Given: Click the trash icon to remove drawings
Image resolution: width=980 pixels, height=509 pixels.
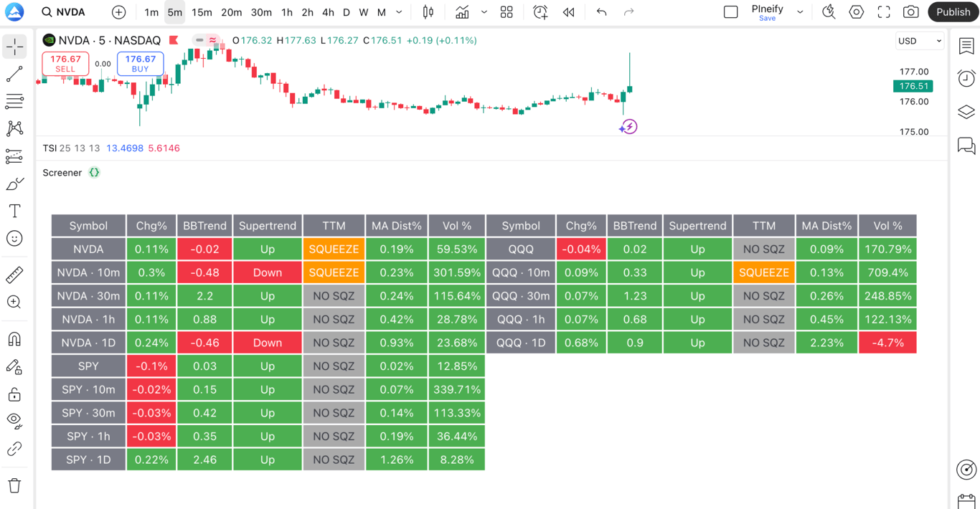Looking at the screenshot, I should pyautogui.click(x=14, y=485).
